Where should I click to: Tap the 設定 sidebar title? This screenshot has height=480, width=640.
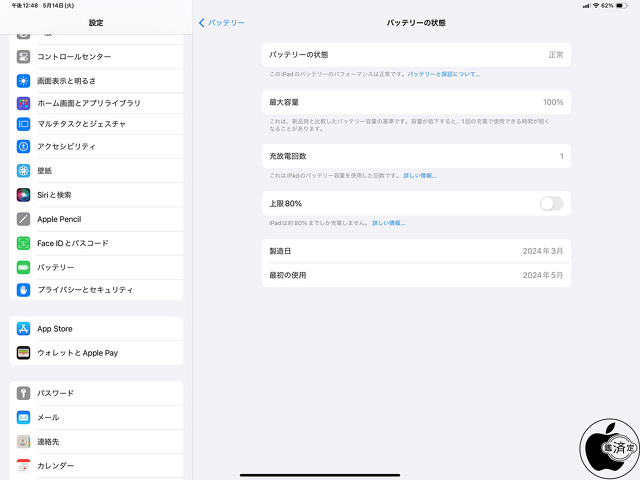coord(96,23)
